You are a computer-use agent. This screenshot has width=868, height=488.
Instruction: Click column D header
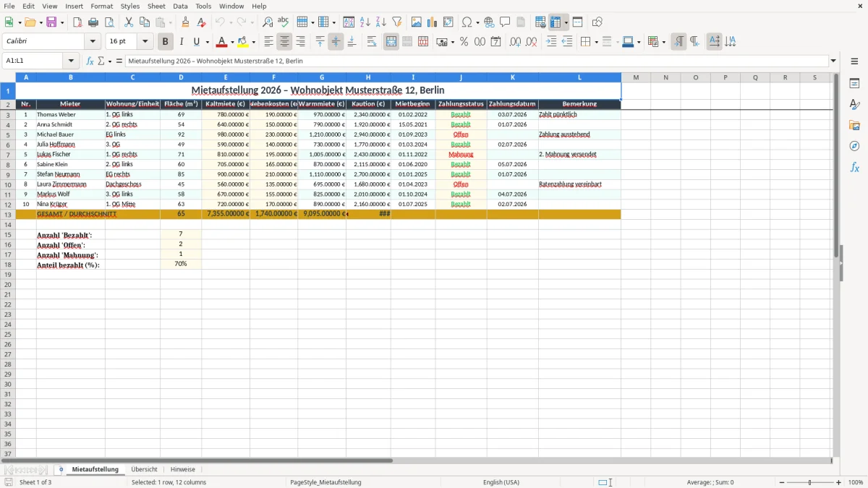[181, 77]
